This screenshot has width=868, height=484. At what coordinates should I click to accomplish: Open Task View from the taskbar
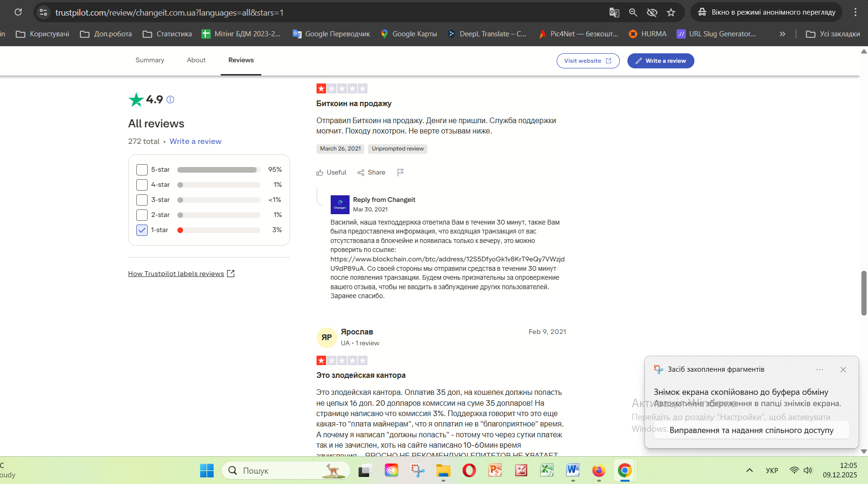pyautogui.click(x=365, y=470)
